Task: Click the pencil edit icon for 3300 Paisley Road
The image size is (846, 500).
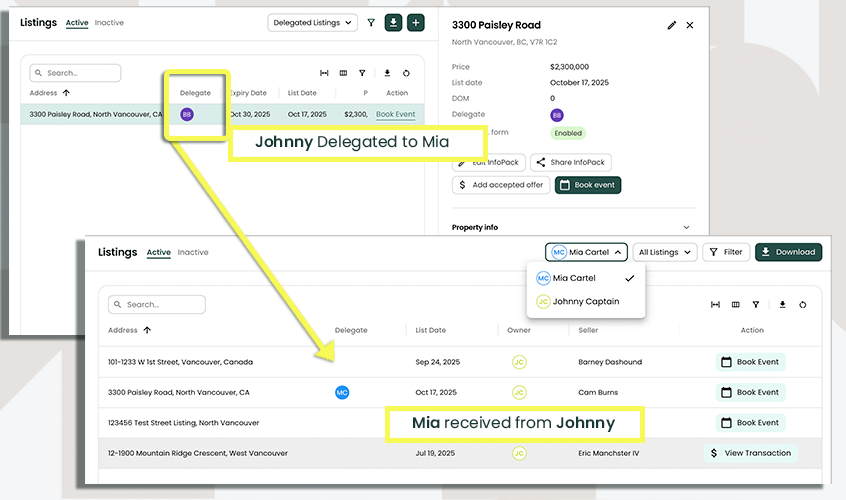Action: (672, 25)
